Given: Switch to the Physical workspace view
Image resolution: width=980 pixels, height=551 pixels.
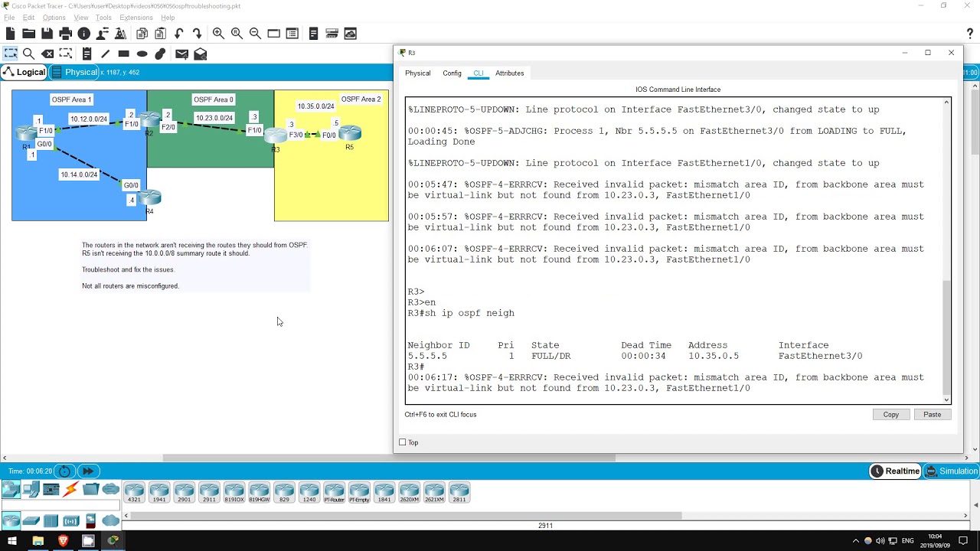Looking at the screenshot, I should point(74,72).
